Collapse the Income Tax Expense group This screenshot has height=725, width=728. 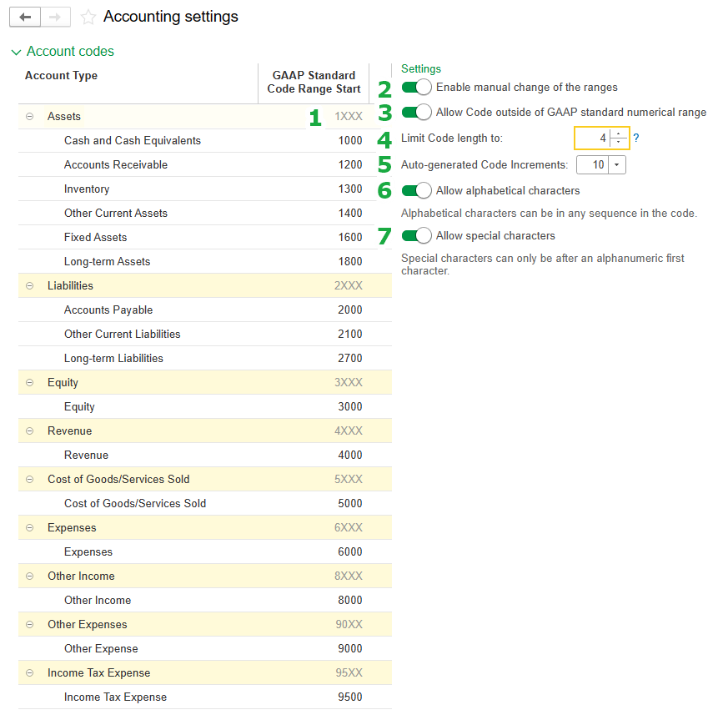30,672
